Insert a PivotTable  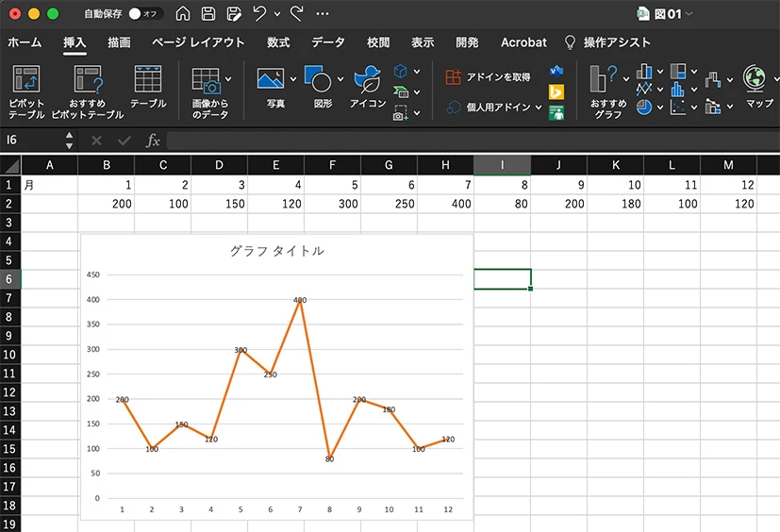[x=26, y=91]
